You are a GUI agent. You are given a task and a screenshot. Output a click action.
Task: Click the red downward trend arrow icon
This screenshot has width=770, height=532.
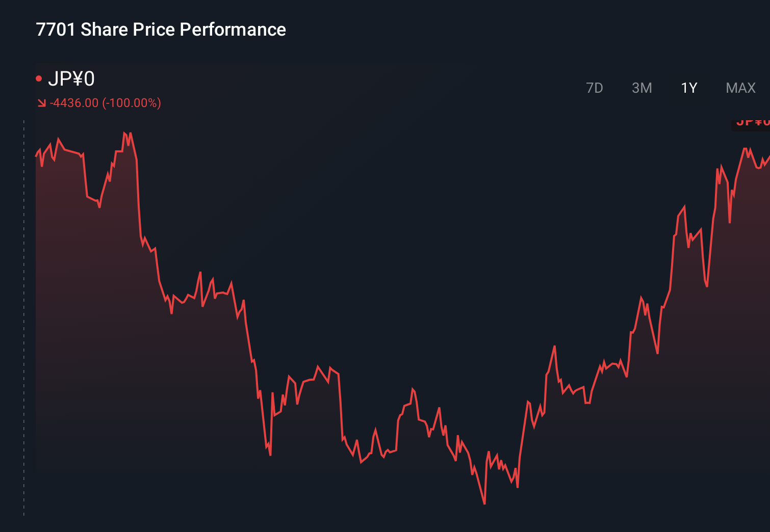point(42,103)
